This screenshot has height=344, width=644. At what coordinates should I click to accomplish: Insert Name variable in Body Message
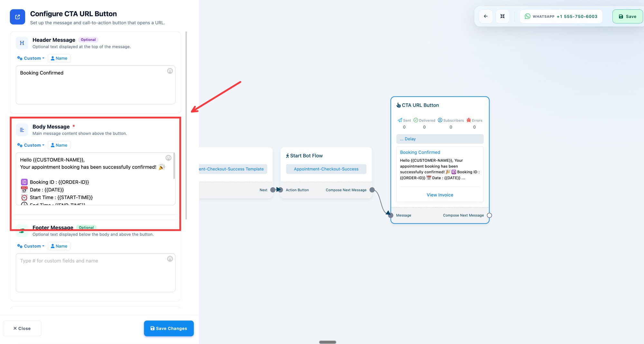(x=59, y=145)
